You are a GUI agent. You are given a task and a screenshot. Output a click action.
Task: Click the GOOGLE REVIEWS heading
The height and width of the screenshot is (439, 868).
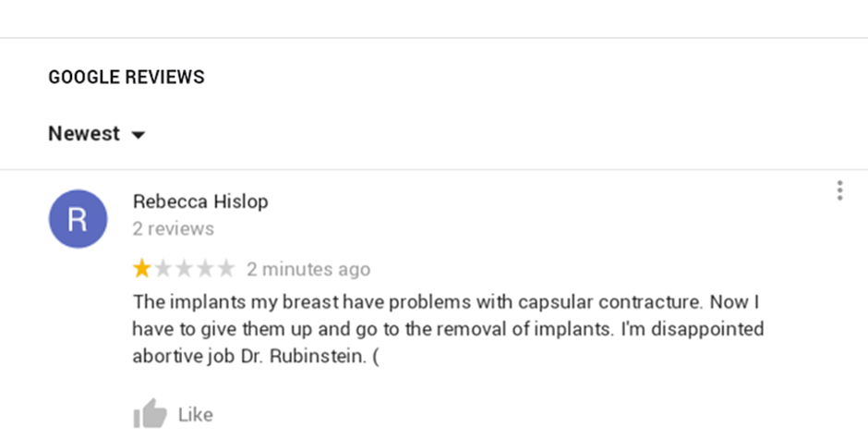[x=127, y=77]
